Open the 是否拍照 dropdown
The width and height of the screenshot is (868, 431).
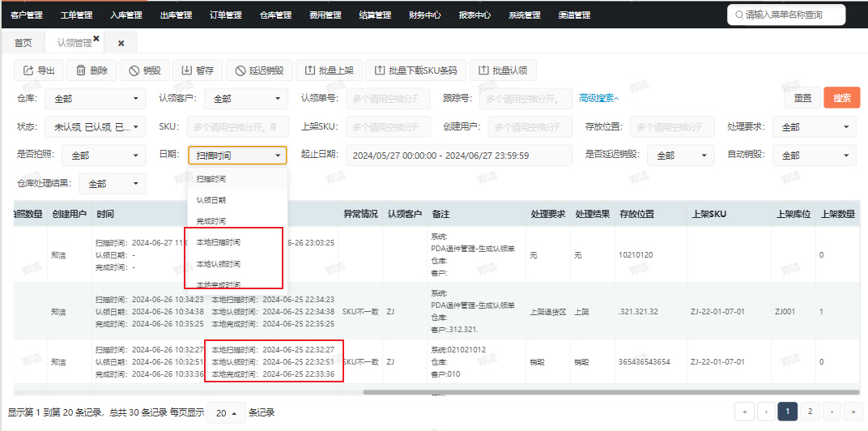[104, 156]
